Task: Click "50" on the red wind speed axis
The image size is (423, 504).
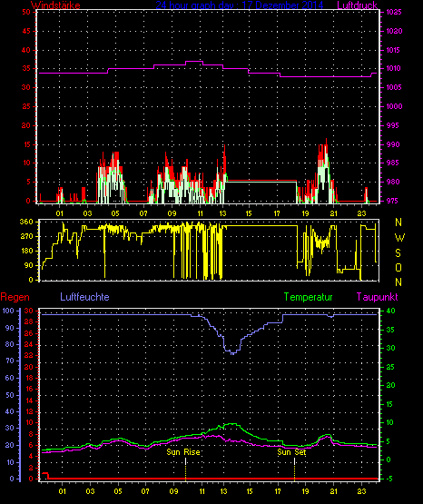Action: 26,12
